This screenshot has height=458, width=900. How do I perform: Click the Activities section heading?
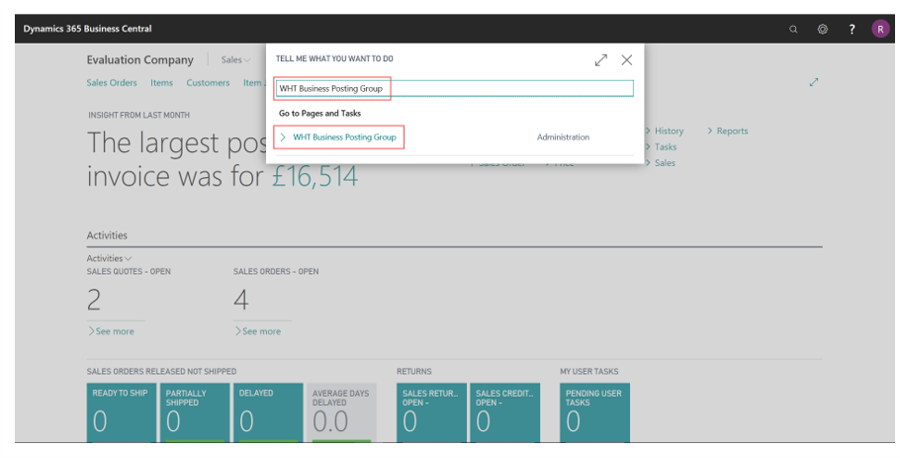pyautogui.click(x=107, y=235)
